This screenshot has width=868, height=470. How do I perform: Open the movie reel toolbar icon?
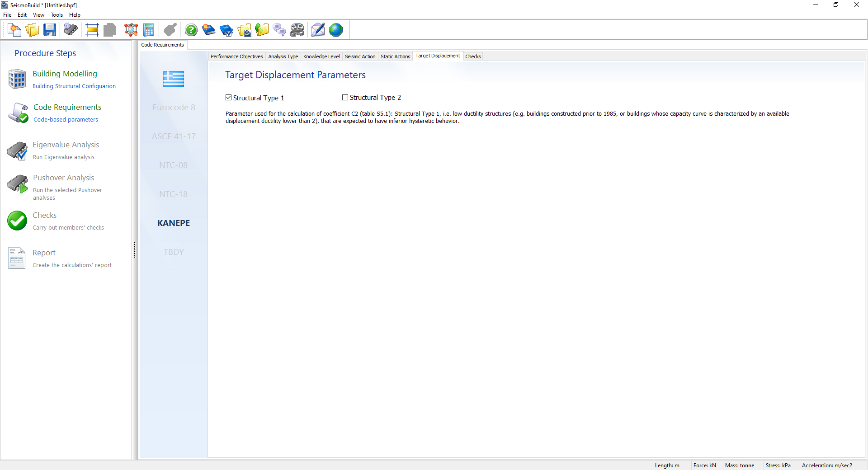(x=297, y=30)
